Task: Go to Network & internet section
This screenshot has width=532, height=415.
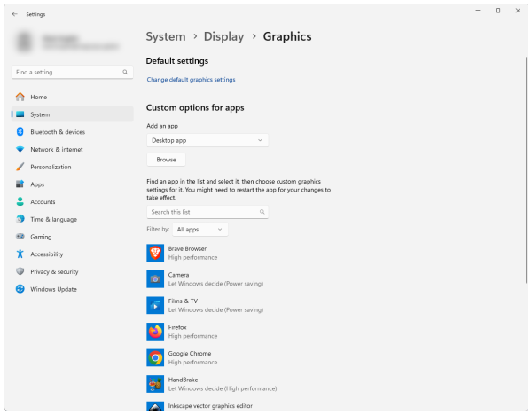Action: [56, 149]
